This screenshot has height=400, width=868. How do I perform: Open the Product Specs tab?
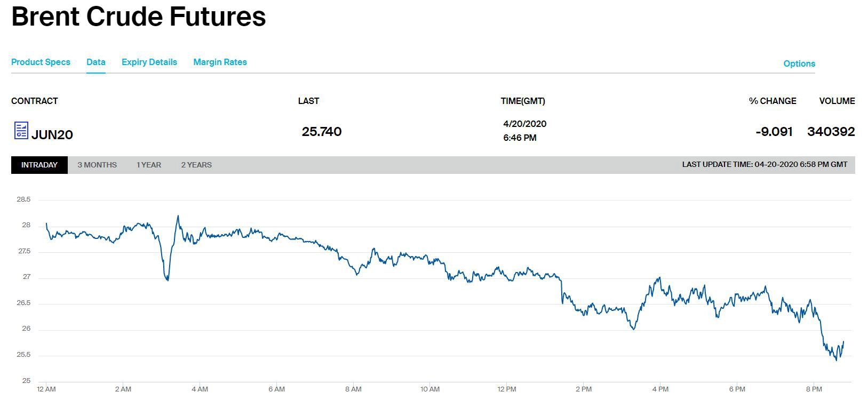point(41,62)
